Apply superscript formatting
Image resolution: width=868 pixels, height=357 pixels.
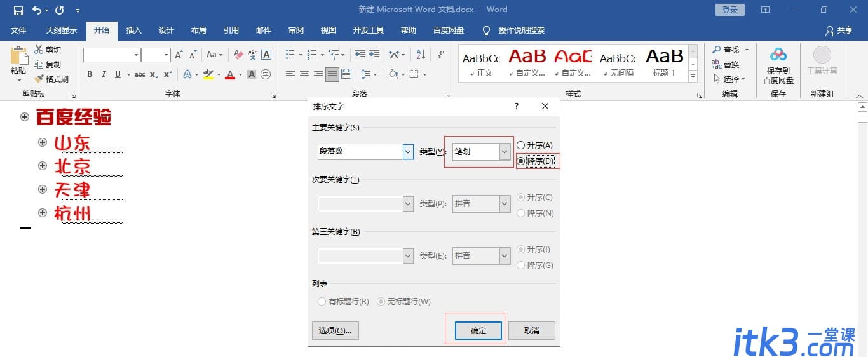tap(168, 74)
